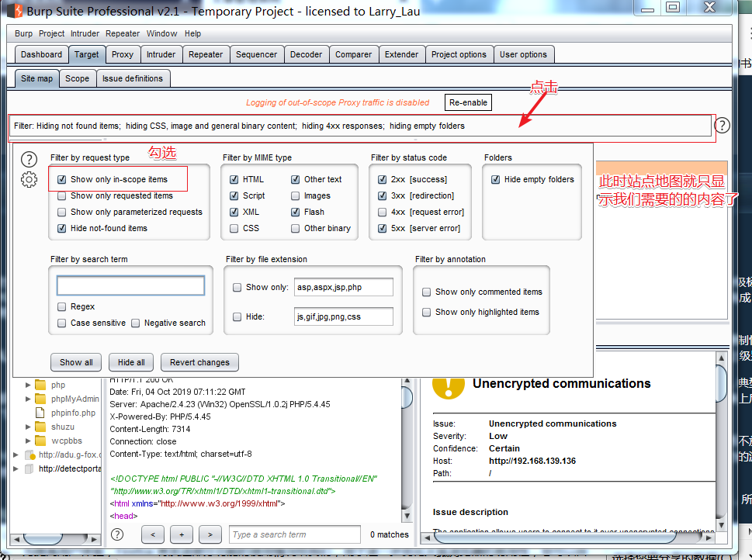Enable the CSS MIME type checkbox
The width and height of the screenshot is (752, 560).
tap(234, 228)
